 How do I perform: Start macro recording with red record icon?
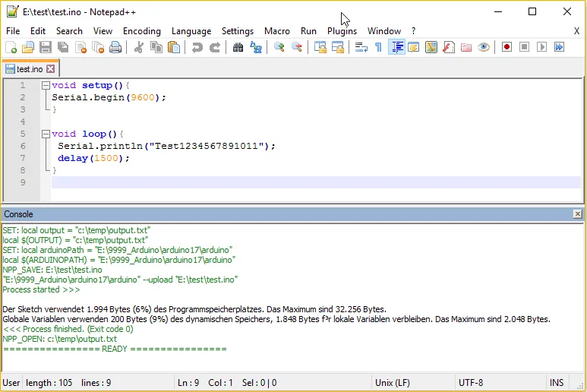point(507,48)
